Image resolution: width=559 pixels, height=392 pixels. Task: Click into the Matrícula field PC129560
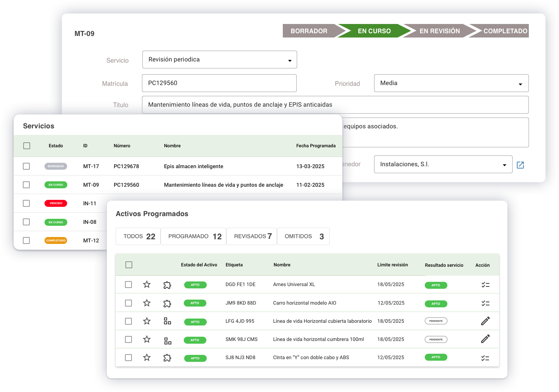pyautogui.click(x=219, y=83)
